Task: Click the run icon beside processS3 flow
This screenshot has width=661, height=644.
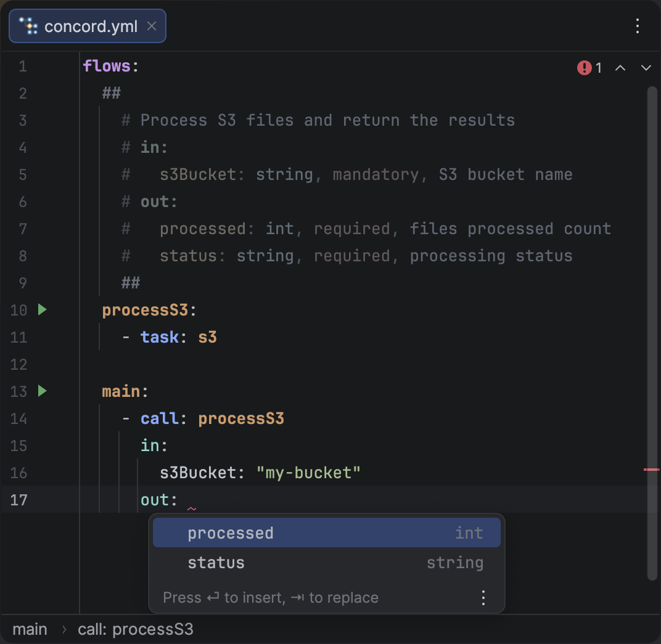Action: [42, 309]
